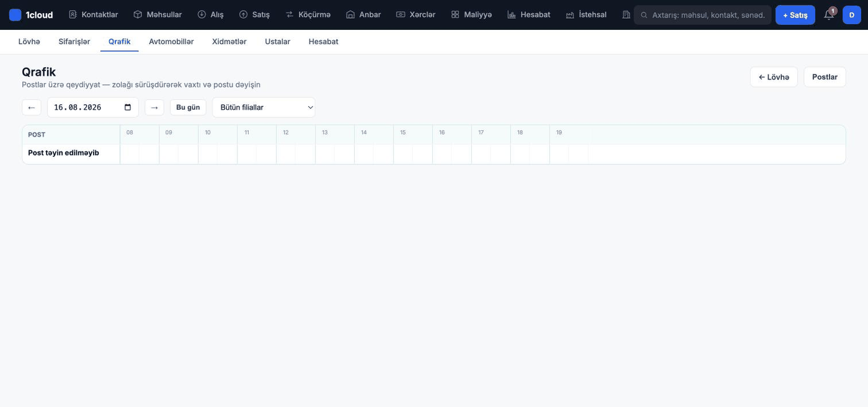Switch to the Xidmətlər tab
Viewport: 868px width, 407px height.
(x=229, y=42)
